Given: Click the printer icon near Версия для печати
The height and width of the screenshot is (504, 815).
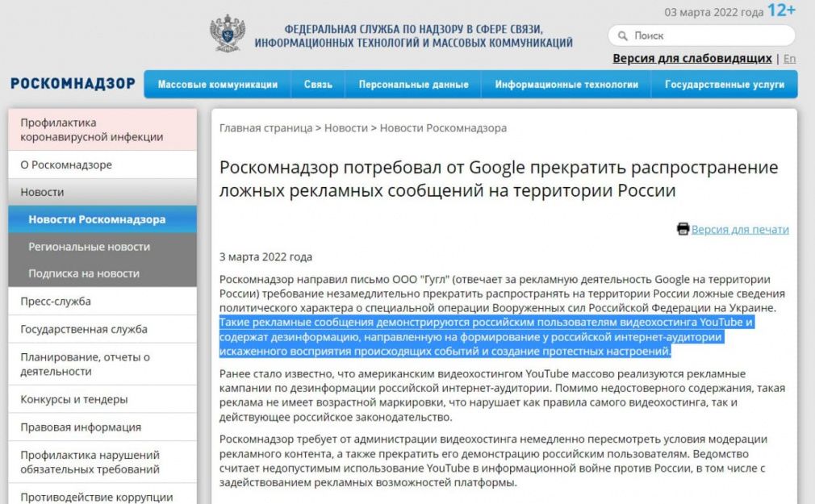Looking at the screenshot, I should tap(683, 229).
